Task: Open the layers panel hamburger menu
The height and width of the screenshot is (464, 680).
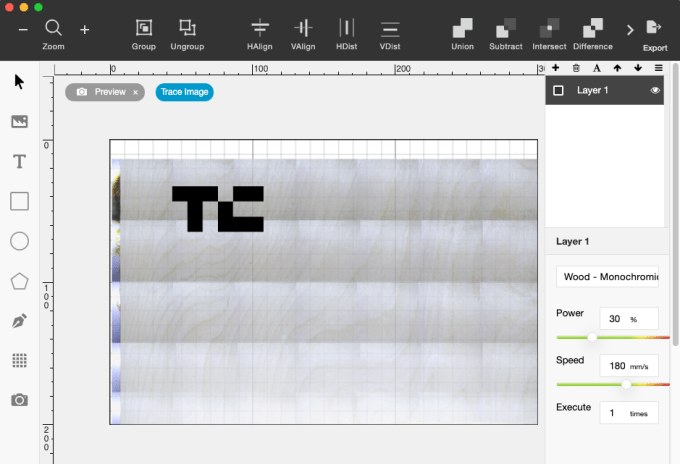Action: point(659,68)
